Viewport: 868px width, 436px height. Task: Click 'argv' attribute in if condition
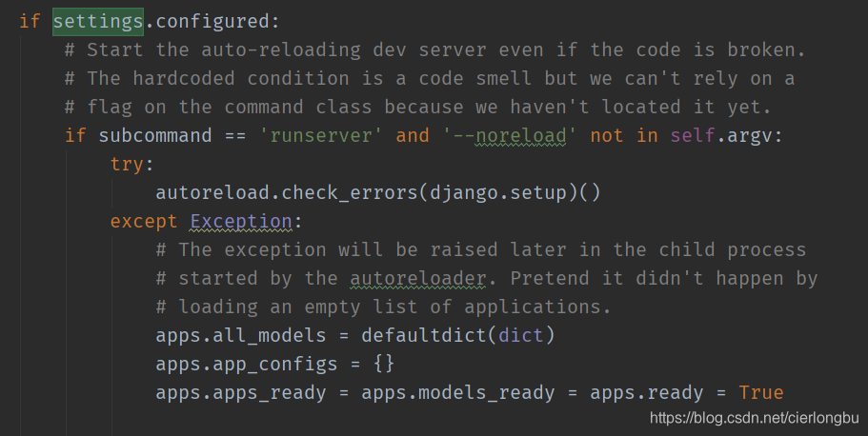pyautogui.click(x=750, y=137)
